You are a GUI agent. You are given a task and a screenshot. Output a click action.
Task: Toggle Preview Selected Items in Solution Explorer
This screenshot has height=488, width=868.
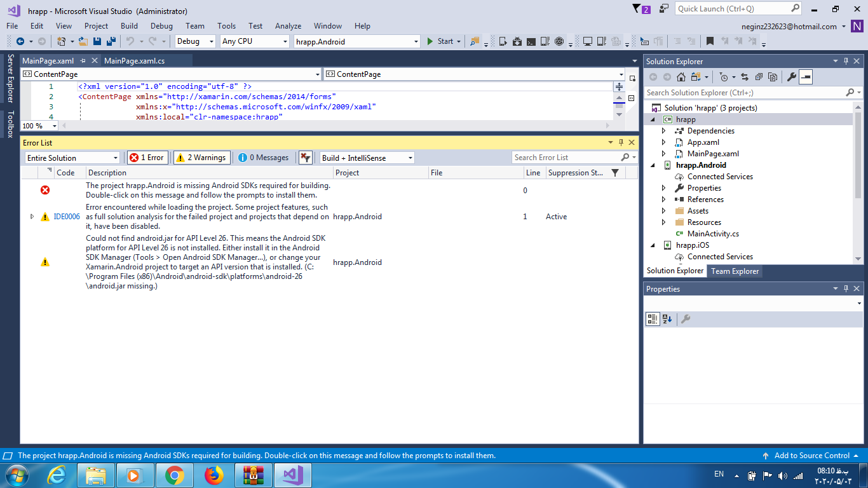click(806, 77)
